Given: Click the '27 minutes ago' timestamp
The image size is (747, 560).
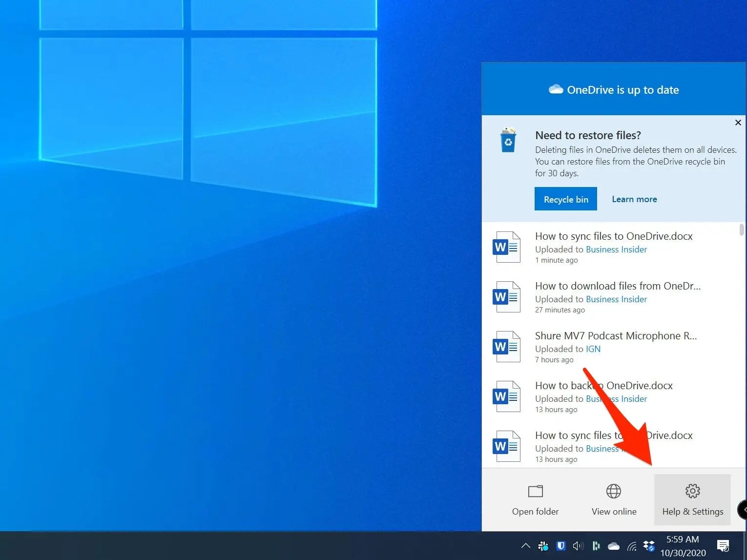Looking at the screenshot, I should point(560,310).
